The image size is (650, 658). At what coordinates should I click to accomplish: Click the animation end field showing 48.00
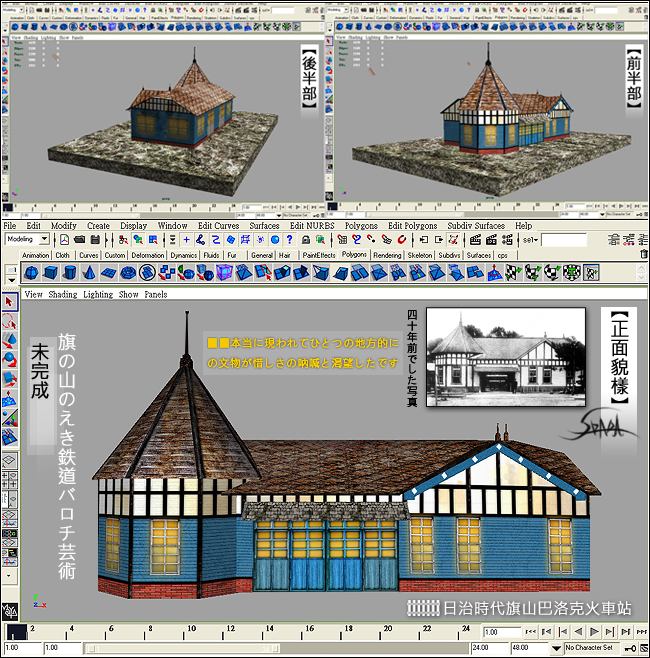pyautogui.click(x=530, y=648)
